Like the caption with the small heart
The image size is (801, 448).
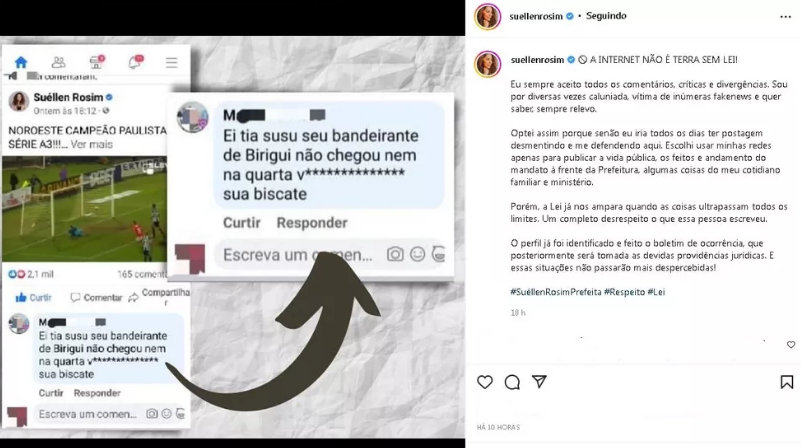(791, 345)
